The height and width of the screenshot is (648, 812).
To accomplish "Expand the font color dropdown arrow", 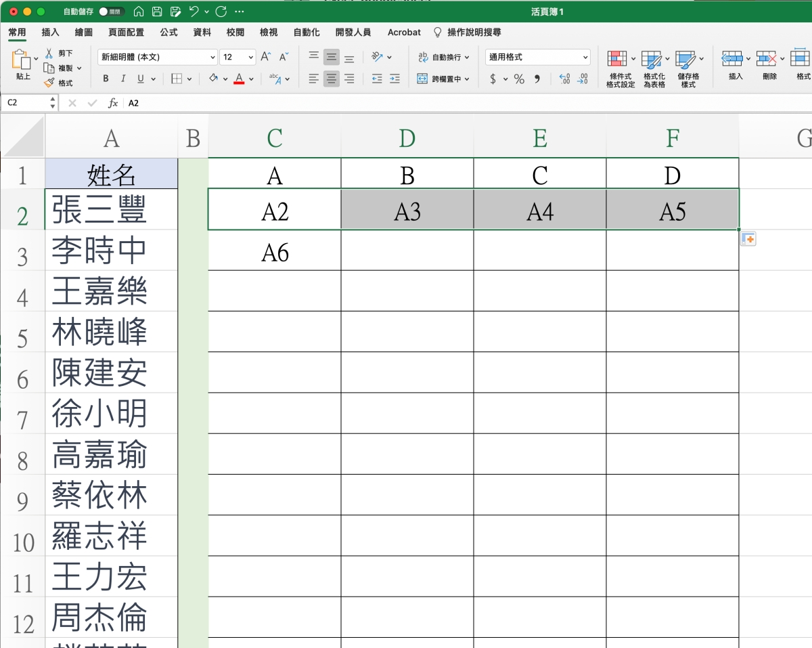I will coord(251,79).
